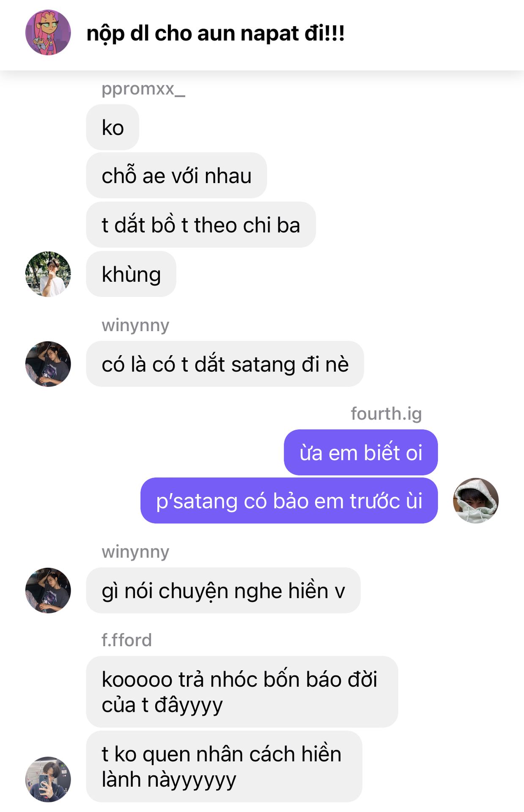Image resolution: width=524 pixels, height=812 pixels.
Task: Select purple message 'p'satang có bảo em trước ùi'
Action: click(x=289, y=501)
